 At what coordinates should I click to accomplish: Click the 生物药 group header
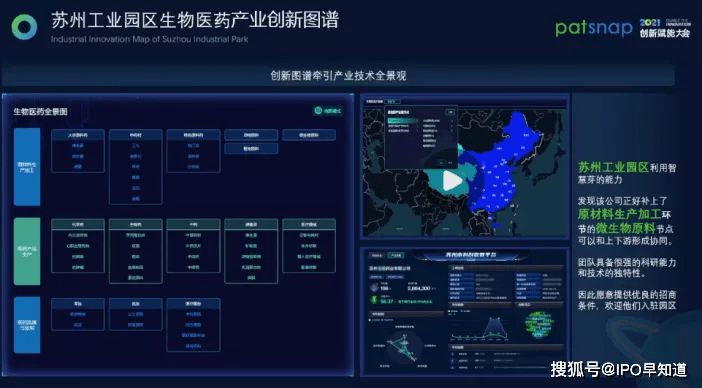[136, 224]
